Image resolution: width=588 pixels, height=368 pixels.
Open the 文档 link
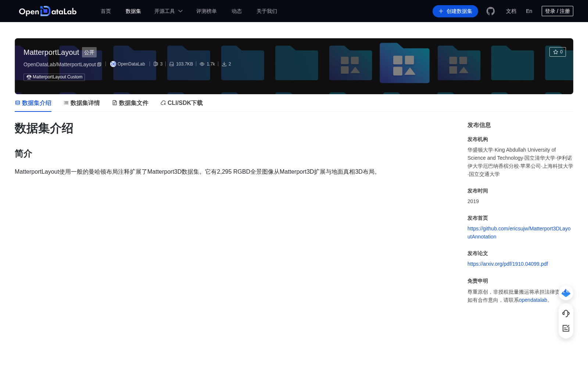coord(511,11)
